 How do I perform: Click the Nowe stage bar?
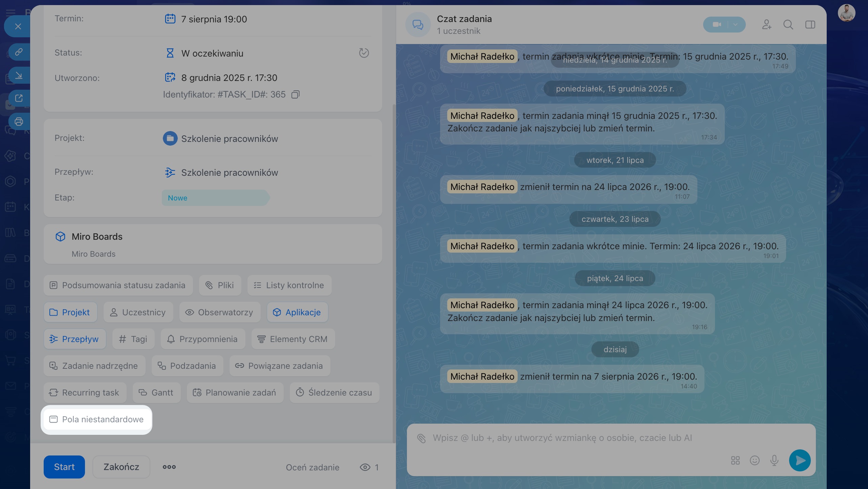tap(216, 198)
